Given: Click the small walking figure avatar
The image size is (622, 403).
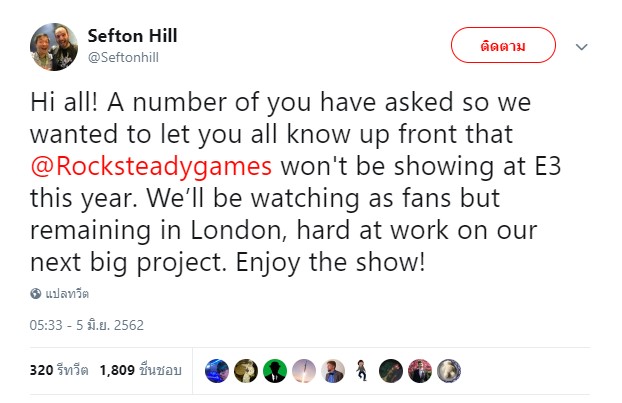Looking at the screenshot, I should tap(363, 370).
